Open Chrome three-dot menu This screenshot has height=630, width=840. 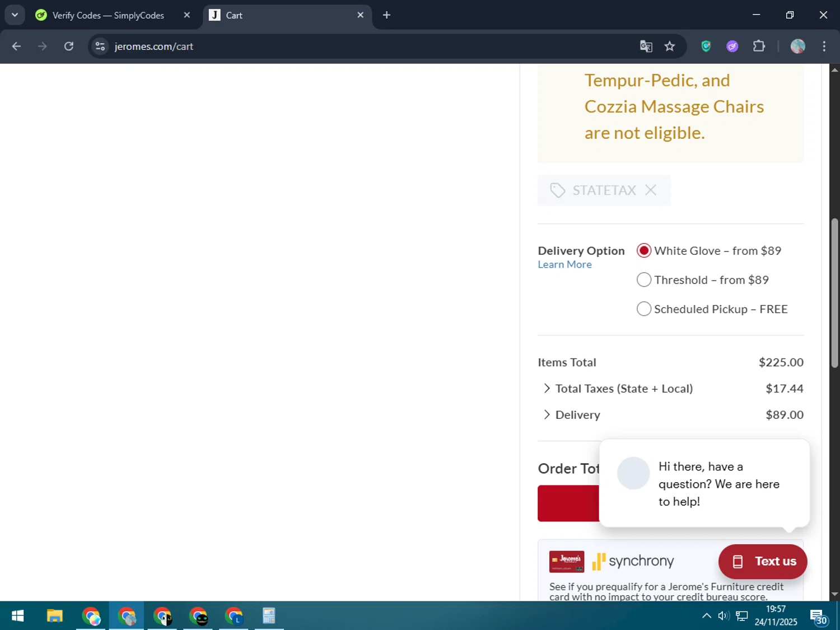[824, 46]
